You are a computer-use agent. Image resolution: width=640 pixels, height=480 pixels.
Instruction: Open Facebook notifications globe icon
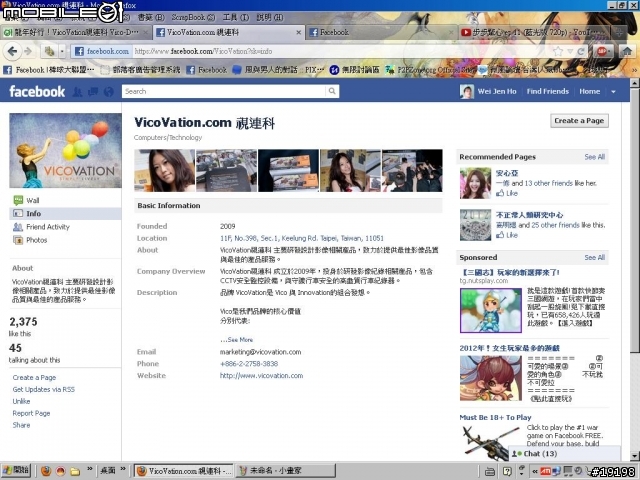tap(109, 91)
